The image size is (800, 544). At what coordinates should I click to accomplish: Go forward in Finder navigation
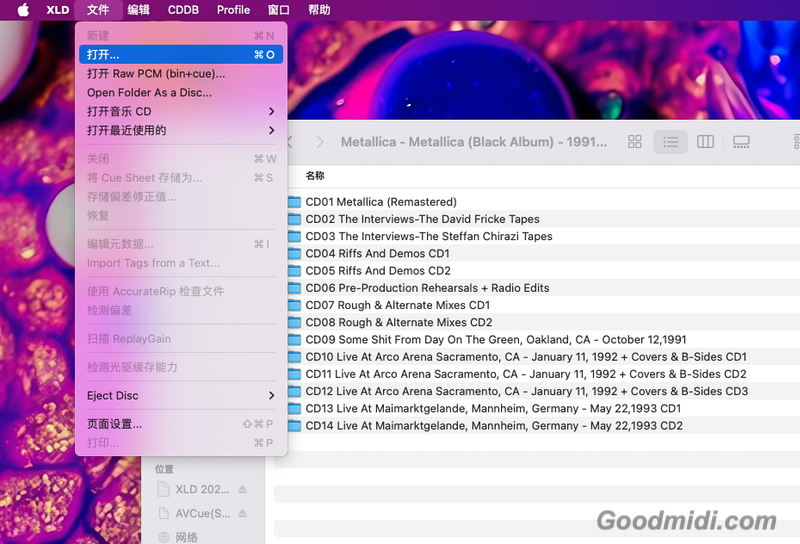[x=320, y=142]
